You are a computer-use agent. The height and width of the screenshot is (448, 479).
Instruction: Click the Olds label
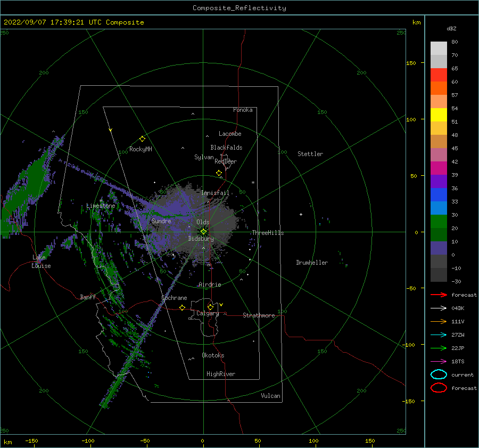pyautogui.click(x=203, y=222)
